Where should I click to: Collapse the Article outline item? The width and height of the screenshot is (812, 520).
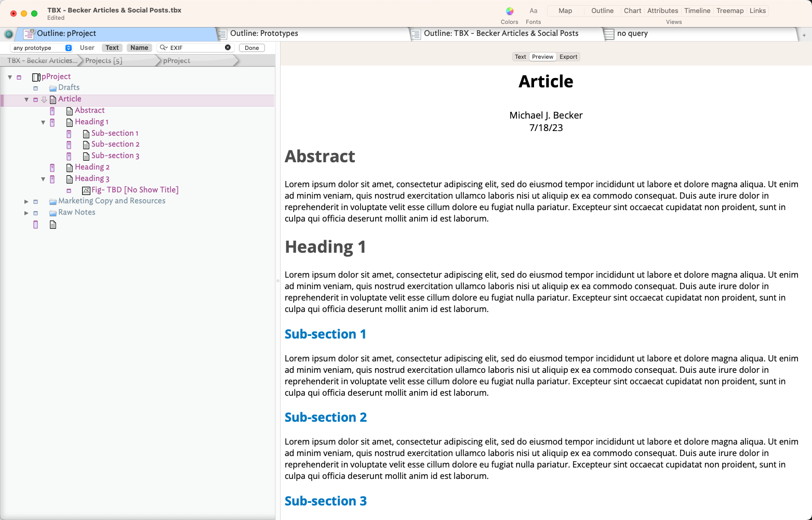pyautogui.click(x=26, y=99)
